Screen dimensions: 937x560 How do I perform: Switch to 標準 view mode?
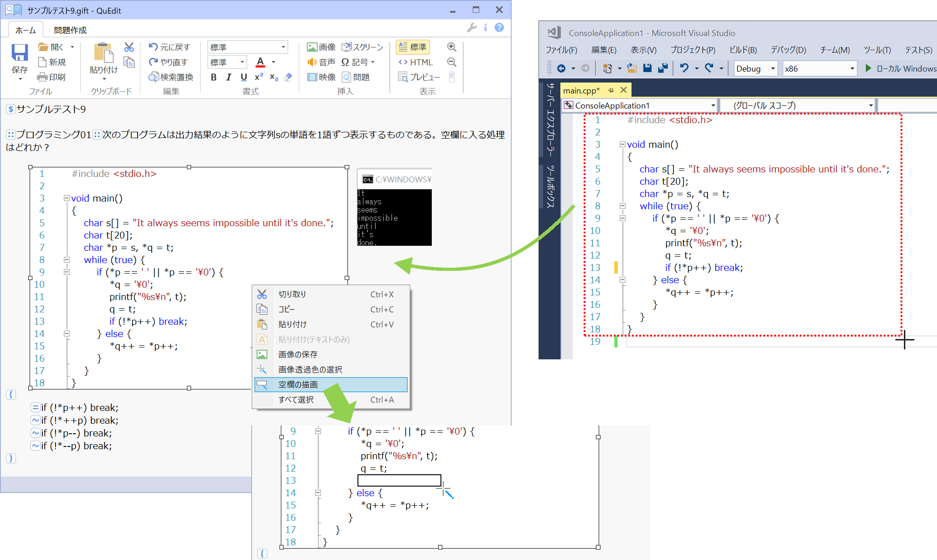[x=413, y=47]
